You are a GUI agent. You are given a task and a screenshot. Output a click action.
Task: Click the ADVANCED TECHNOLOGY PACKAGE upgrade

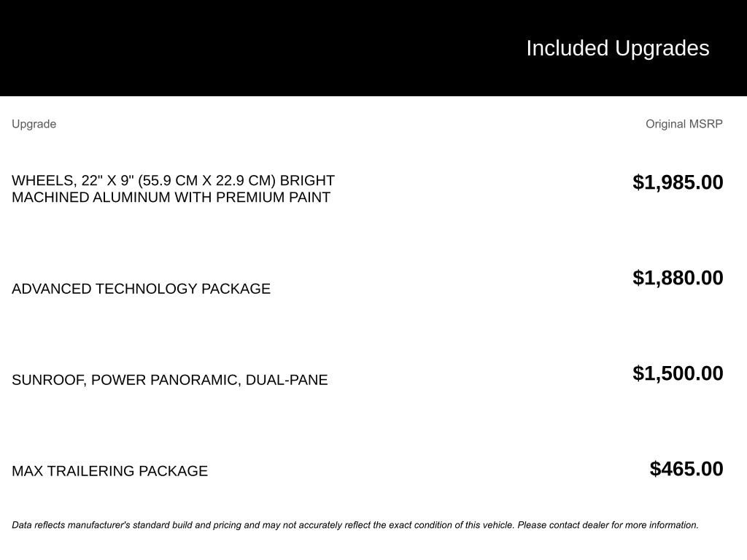141,289
